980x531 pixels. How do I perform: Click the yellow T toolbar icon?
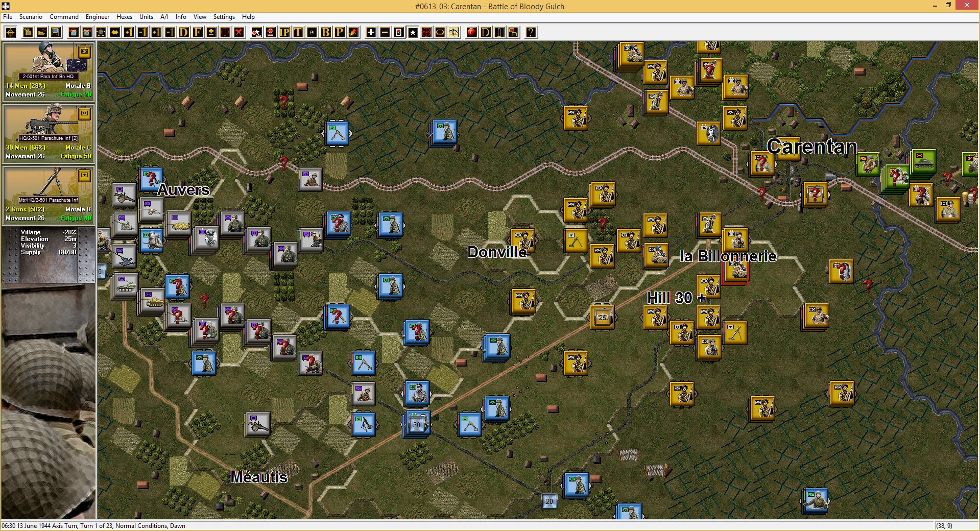coord(298,33)
